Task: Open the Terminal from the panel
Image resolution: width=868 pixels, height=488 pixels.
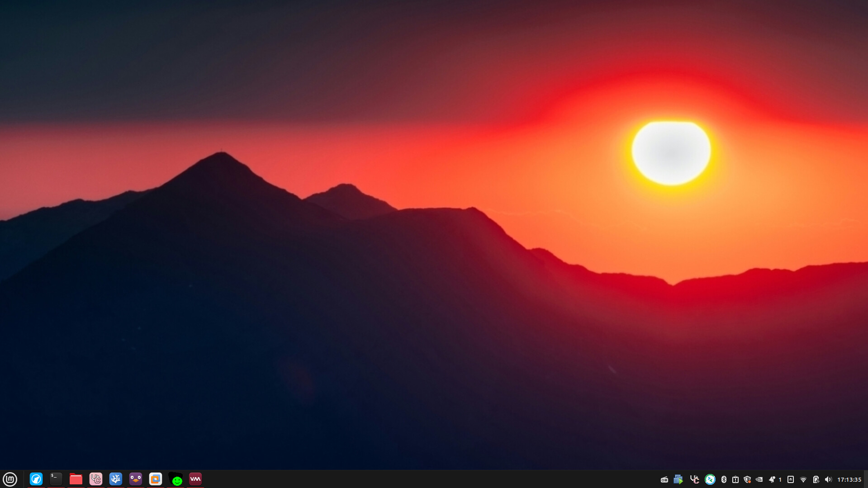Action: tap(56, 479)
